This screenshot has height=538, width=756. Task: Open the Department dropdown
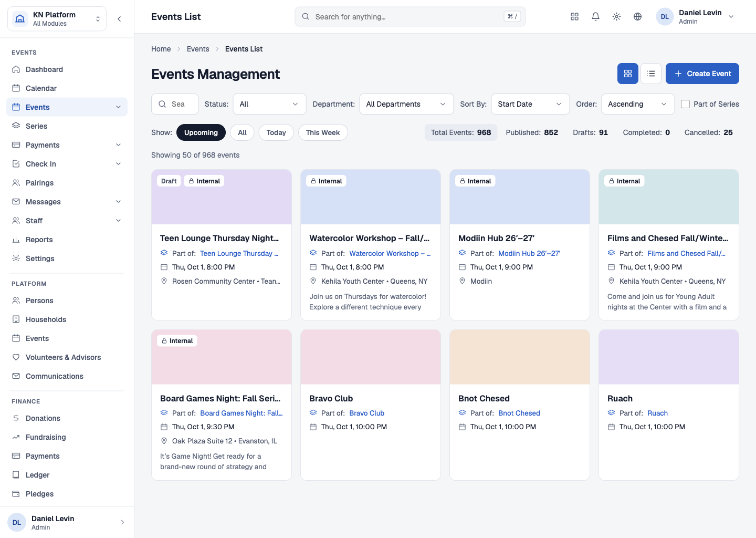point(406,104)
